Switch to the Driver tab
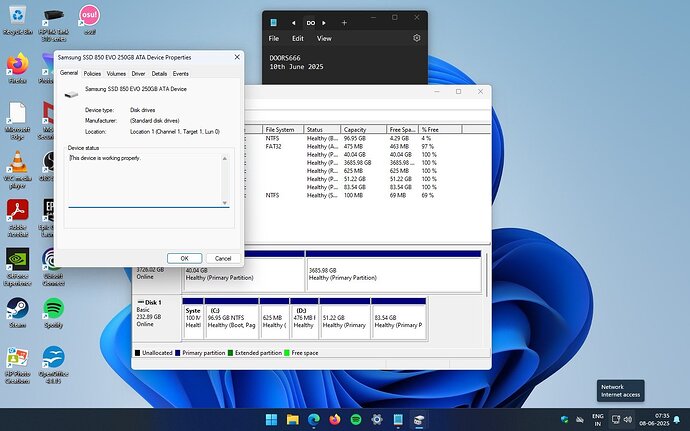 point(138,74)
